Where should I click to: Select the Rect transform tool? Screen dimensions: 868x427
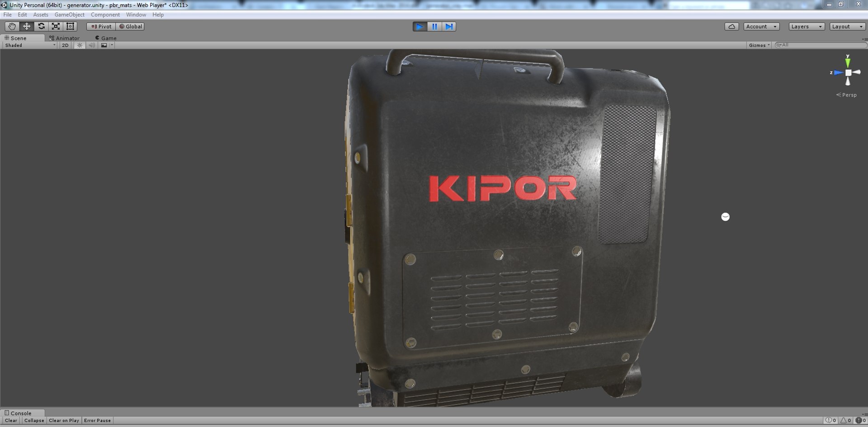point(70,26)
